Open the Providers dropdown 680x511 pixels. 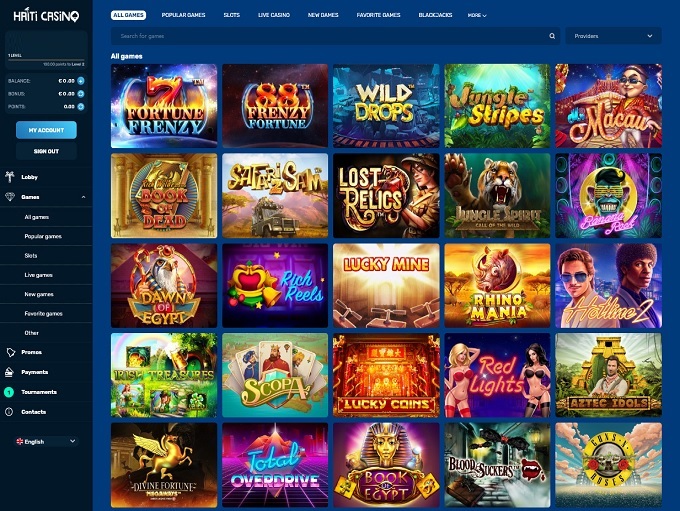(613, 36)
